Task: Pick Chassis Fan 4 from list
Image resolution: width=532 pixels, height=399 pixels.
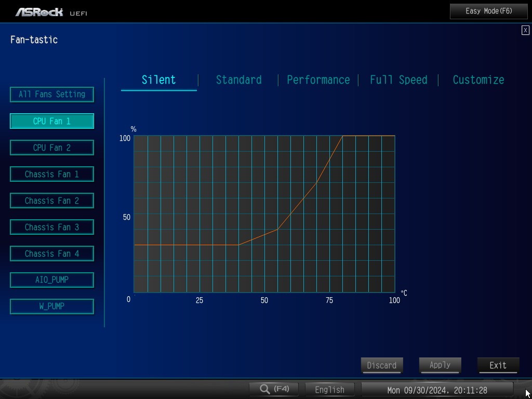Action: click(52, 254)
